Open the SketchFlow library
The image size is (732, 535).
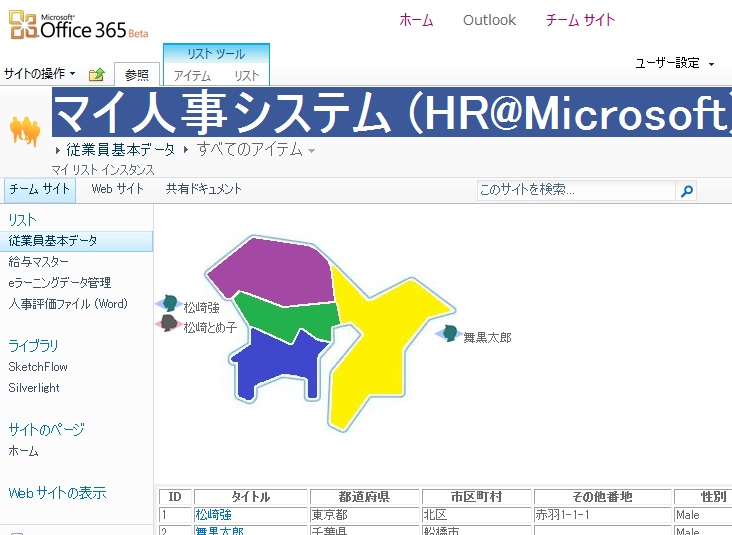click(38, 367)
